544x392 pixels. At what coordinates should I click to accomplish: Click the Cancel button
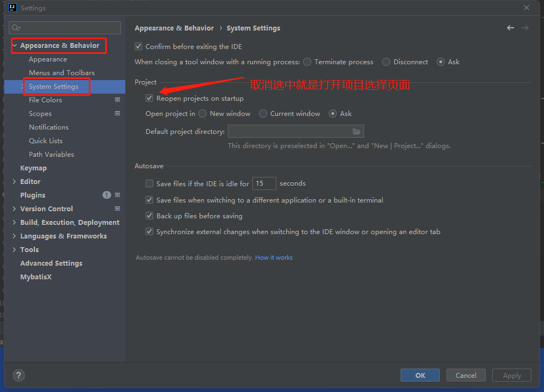click(x=466, y=375)
